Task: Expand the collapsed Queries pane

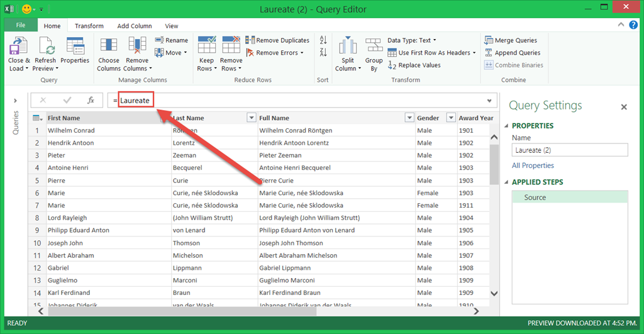Action: pos(16,101)
